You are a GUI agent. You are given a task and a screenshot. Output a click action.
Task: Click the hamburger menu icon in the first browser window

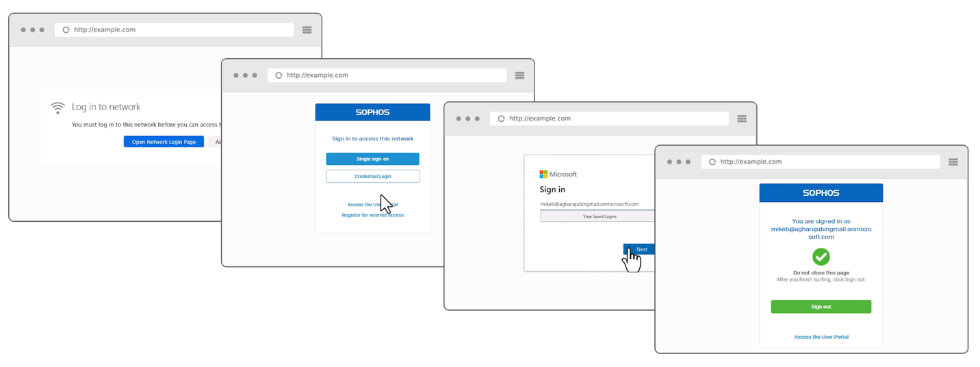pos(307,30)
